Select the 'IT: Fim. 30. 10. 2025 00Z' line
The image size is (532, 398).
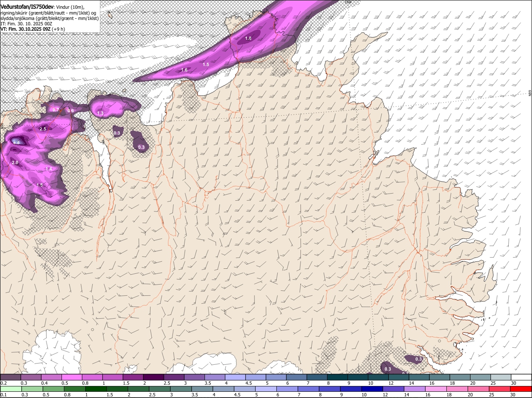coord(26,24)
